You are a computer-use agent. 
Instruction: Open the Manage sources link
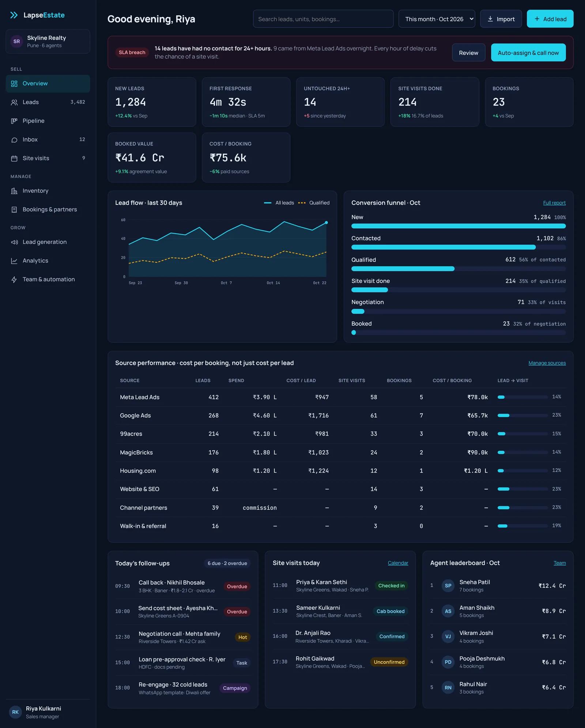pos(547,363)
